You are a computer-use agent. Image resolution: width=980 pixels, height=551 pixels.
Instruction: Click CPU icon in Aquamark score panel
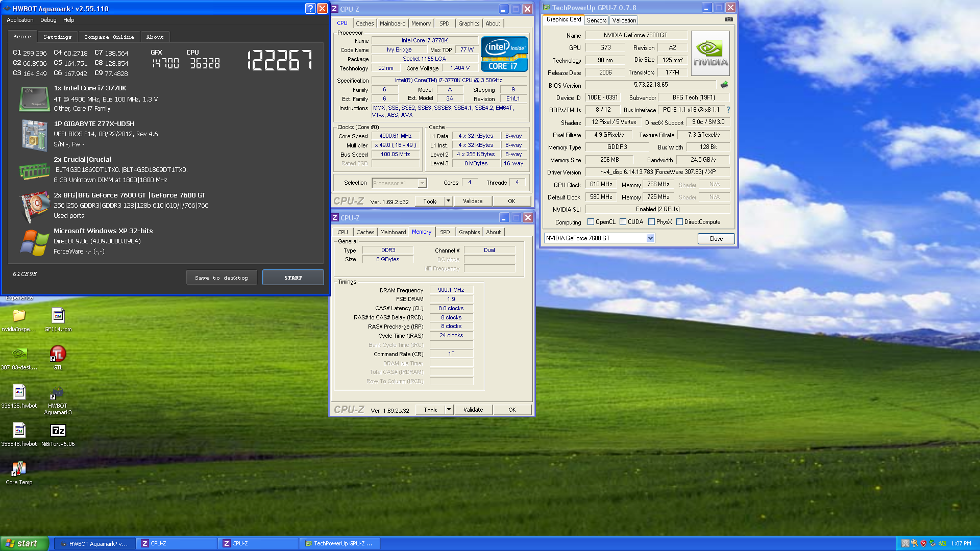point(34,99)
